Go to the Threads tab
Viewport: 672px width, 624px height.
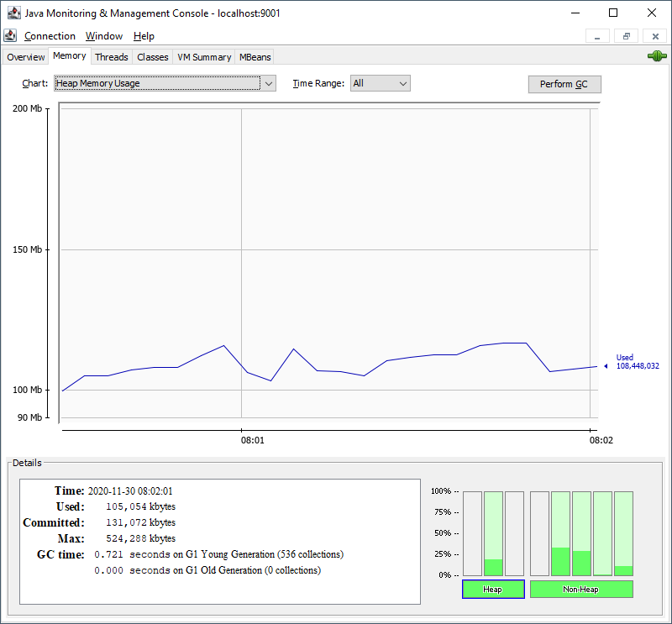111,57
